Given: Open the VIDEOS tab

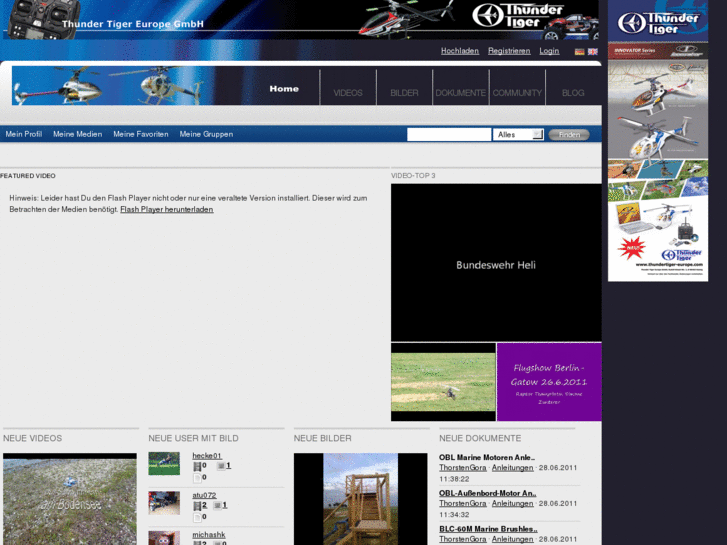Looking at the screenshot, I should pos(348,92).
